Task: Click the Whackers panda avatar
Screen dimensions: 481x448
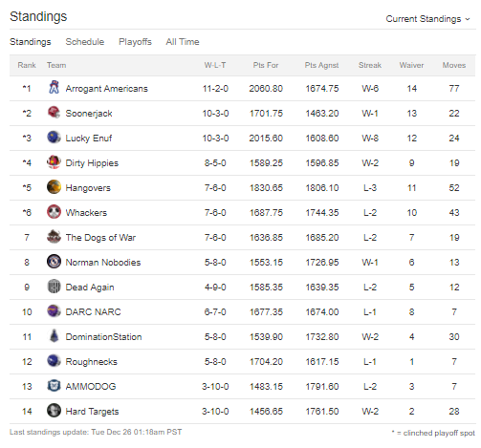Action: (54, 212)
